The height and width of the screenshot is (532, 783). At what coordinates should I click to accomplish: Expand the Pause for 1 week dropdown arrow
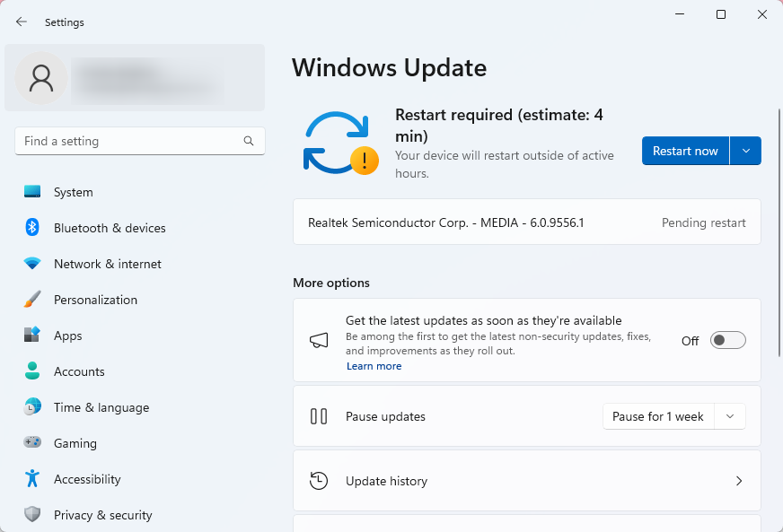[x=730, y=416]
